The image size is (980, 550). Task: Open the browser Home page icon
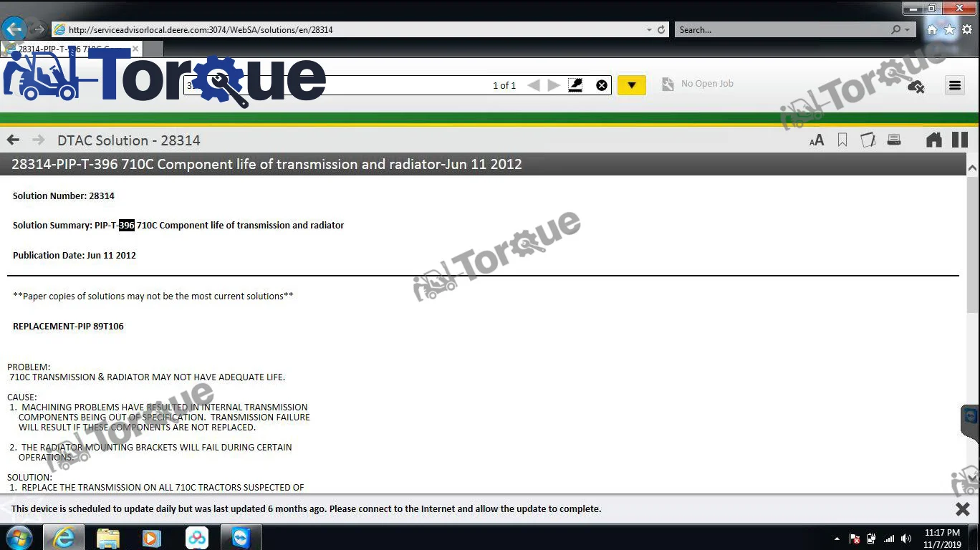click(932, 30)
